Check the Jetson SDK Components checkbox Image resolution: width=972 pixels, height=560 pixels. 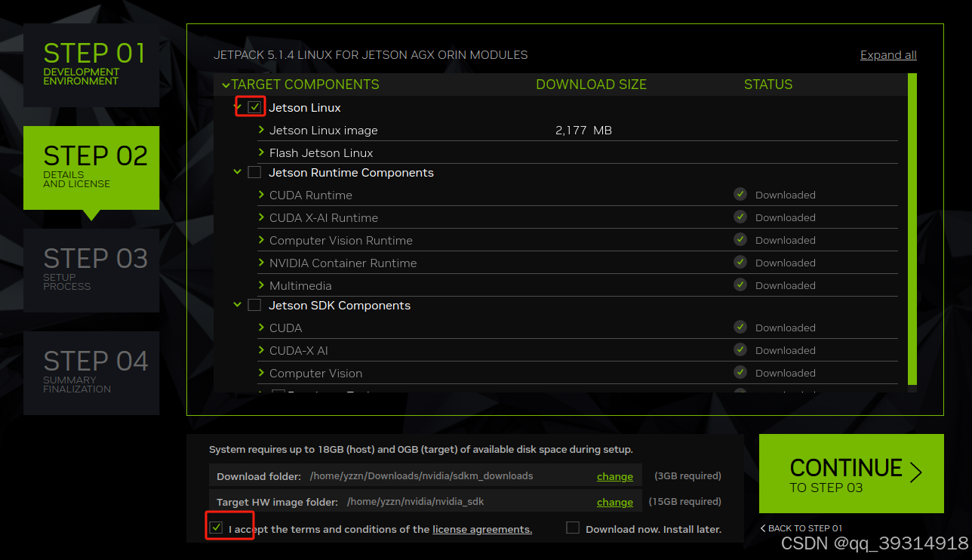tap(254, 305)
